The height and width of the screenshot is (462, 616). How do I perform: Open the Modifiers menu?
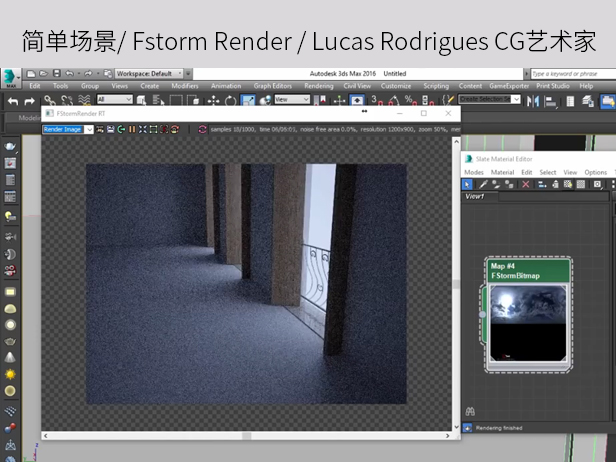click(185, 86)
